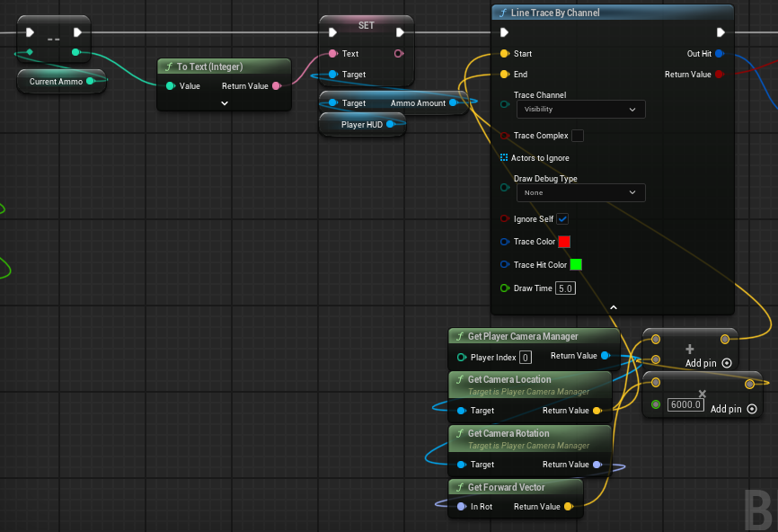Click SET node Text input pin
The height and width of the screenshot is (532, 778).
(333, 54)
